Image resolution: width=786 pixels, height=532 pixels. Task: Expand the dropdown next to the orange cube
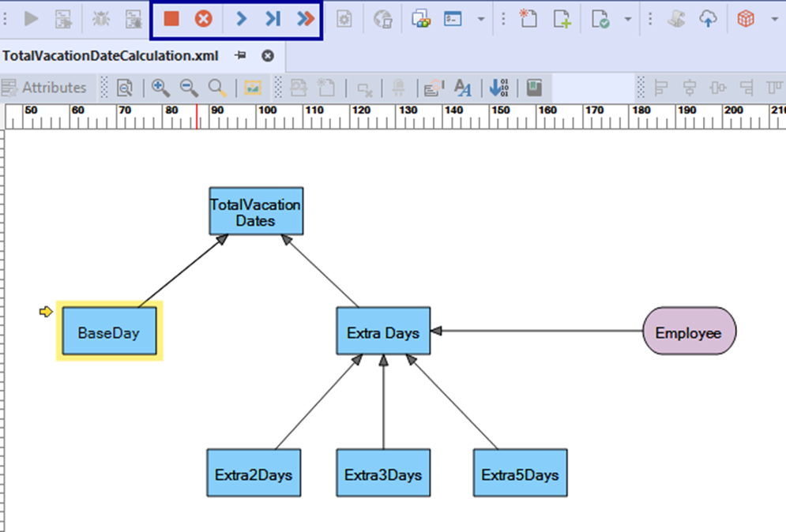coord(774,20)
